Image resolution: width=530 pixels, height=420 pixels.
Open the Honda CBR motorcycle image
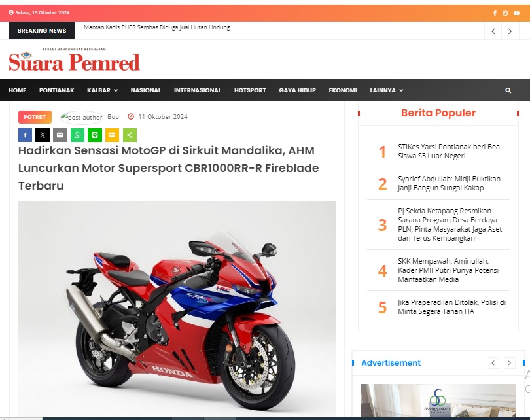tap(177, 309)
